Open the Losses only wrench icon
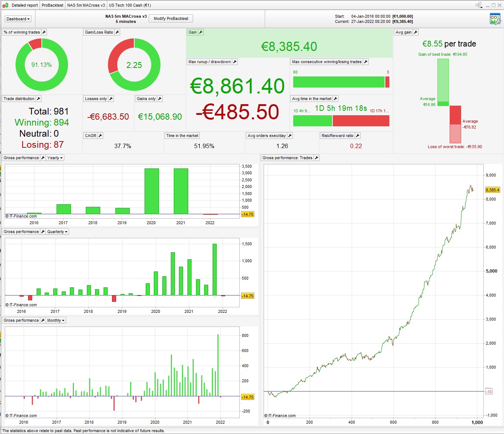The height and width of the screenshot is (434, 504). click(x=111, y=99)
